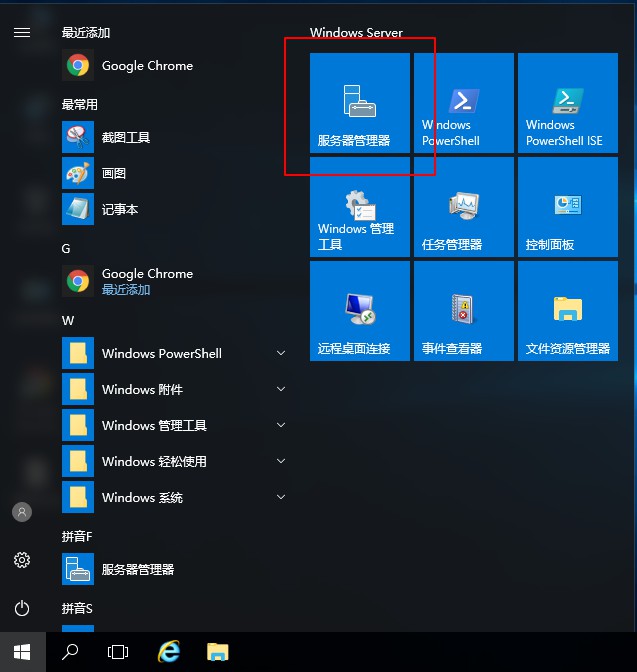Viewport: 637px width, 672px height.
Task: Expand the Windows 系统 folder chevron
Action: pos(281,497)
